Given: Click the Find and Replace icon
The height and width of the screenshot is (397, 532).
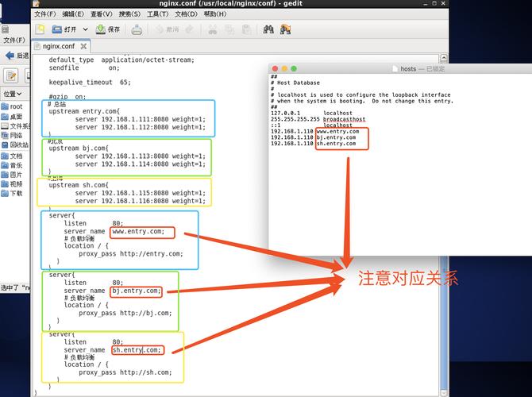Looking at the screenshot, I should [285, 29].
